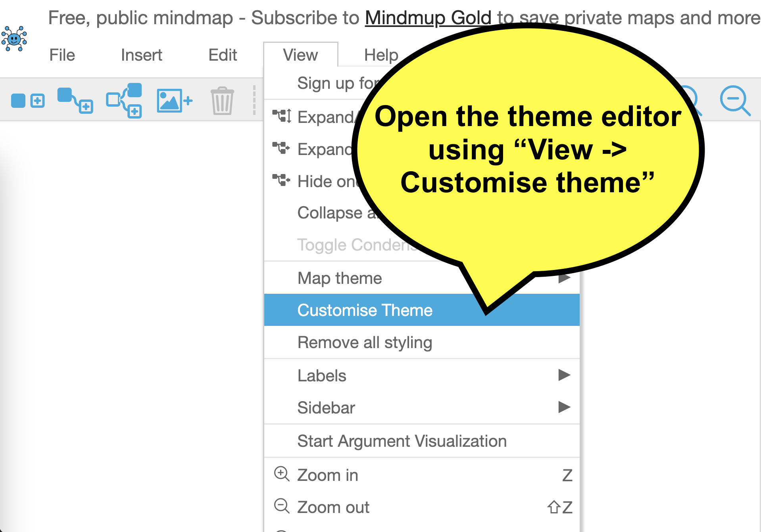
Task: Open the Edit menu
Action: pyautogui.click(x=223, y=55)
